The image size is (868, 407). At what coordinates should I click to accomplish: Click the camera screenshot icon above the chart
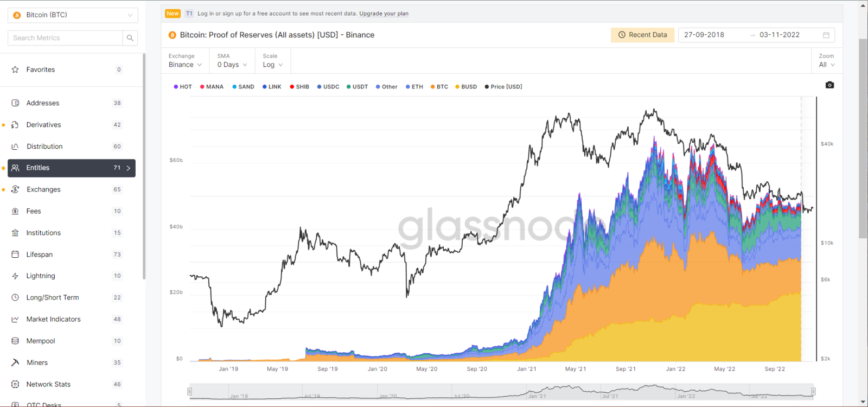pos(829,85)
